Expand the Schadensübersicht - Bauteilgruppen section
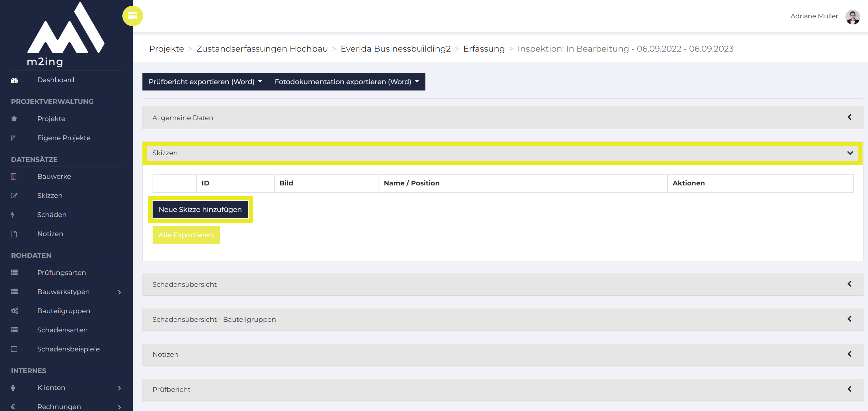The width and height of the screenshot is (868, 411). click(x=502, y=319)
